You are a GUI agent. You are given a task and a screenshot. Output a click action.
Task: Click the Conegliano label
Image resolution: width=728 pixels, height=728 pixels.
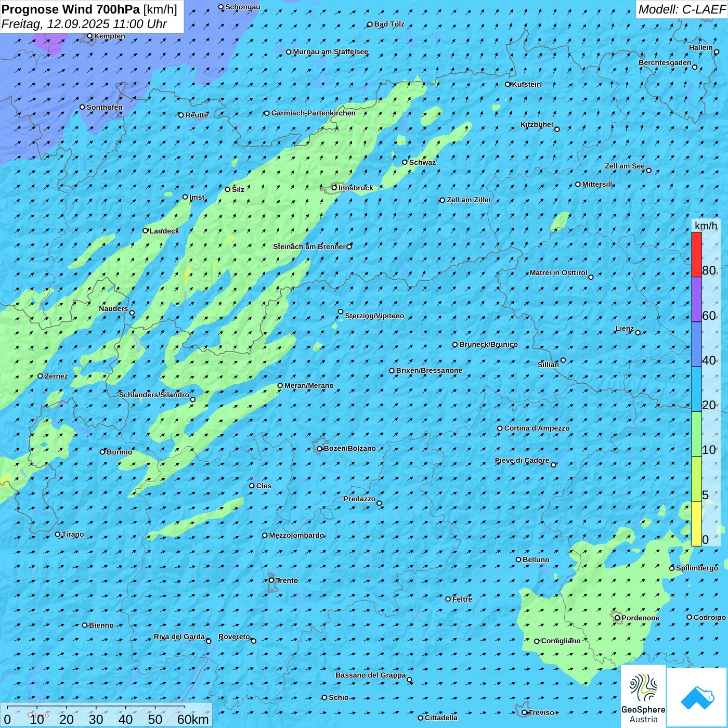[x=561, y=641]
